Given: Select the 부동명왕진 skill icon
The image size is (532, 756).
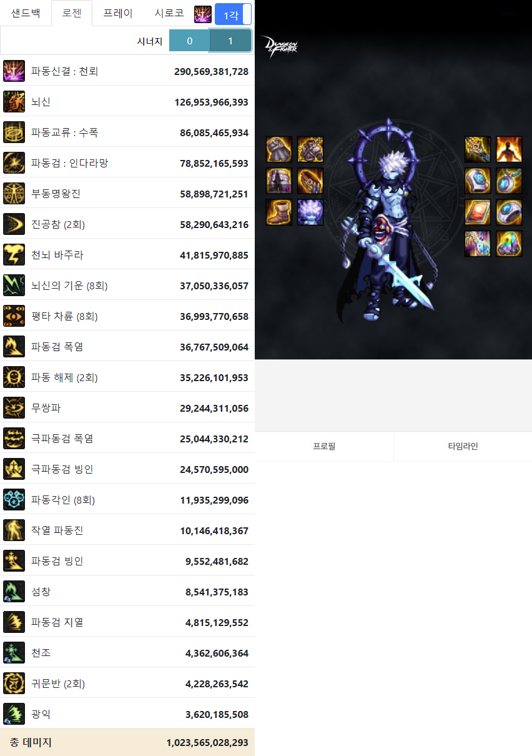Looking at the screenshot, I should (14, 194).
